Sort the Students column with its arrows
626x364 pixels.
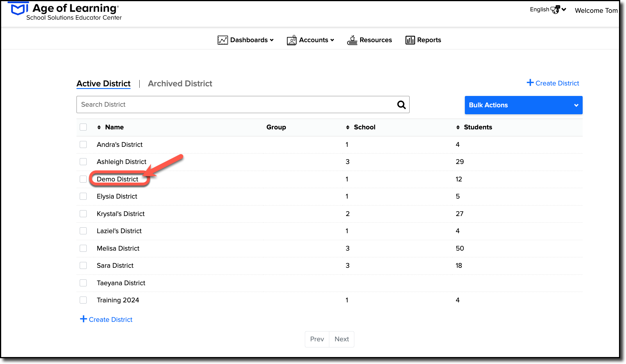pyautogui.click(x=458, y=127)
